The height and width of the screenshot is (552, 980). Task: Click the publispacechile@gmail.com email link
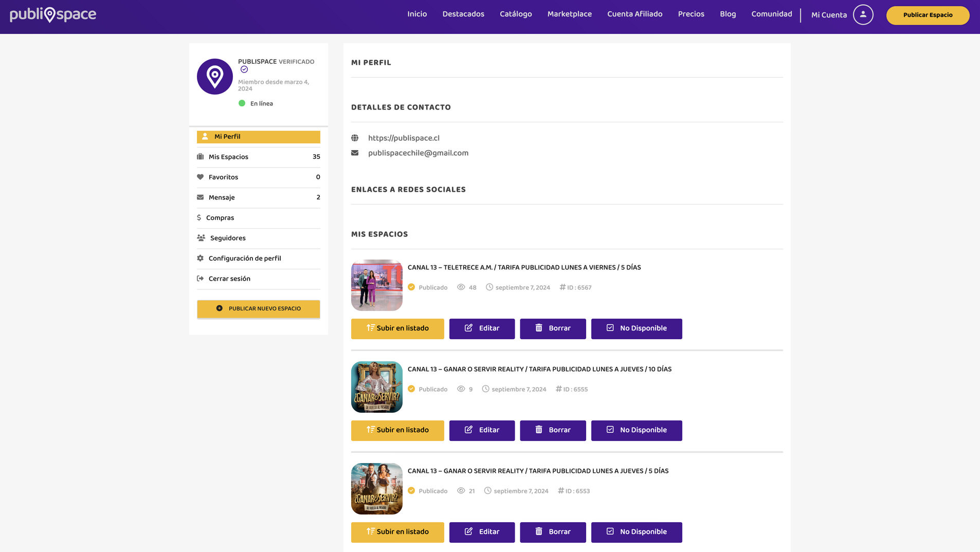[418, 153]
